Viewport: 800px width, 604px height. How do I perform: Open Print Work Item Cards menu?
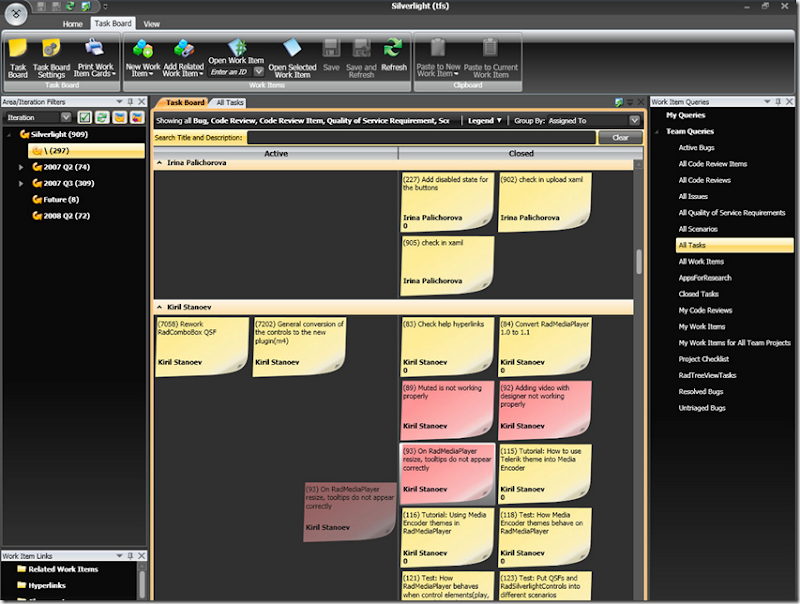[95, 58]
